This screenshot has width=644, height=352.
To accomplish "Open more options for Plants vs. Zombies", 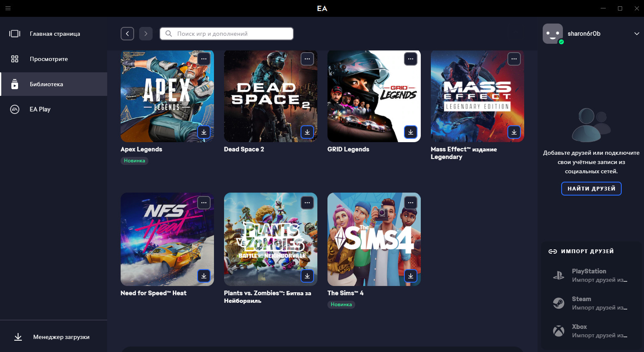I will (x=307, y=203).
